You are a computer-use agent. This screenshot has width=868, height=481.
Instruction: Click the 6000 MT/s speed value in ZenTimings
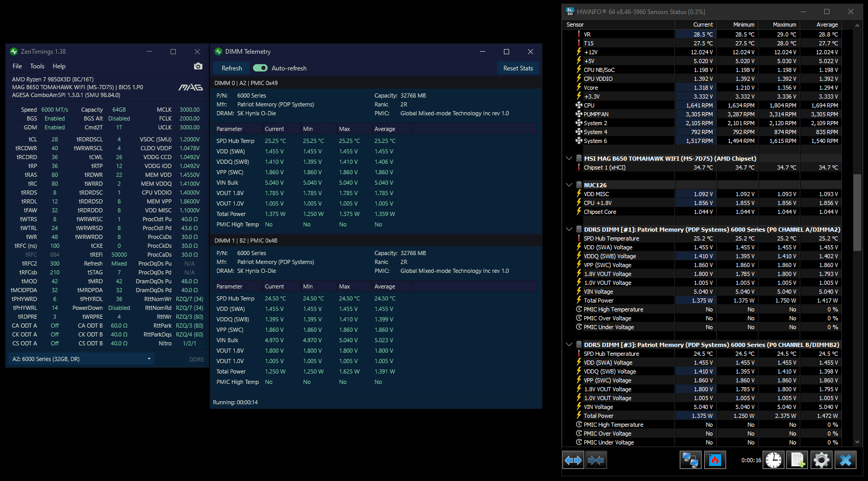(x=55, y=110)
